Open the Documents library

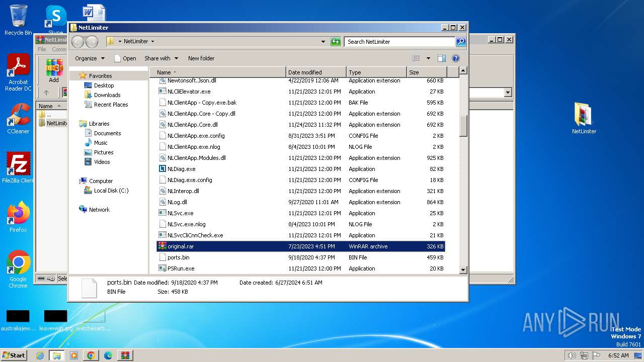(107, 133)
